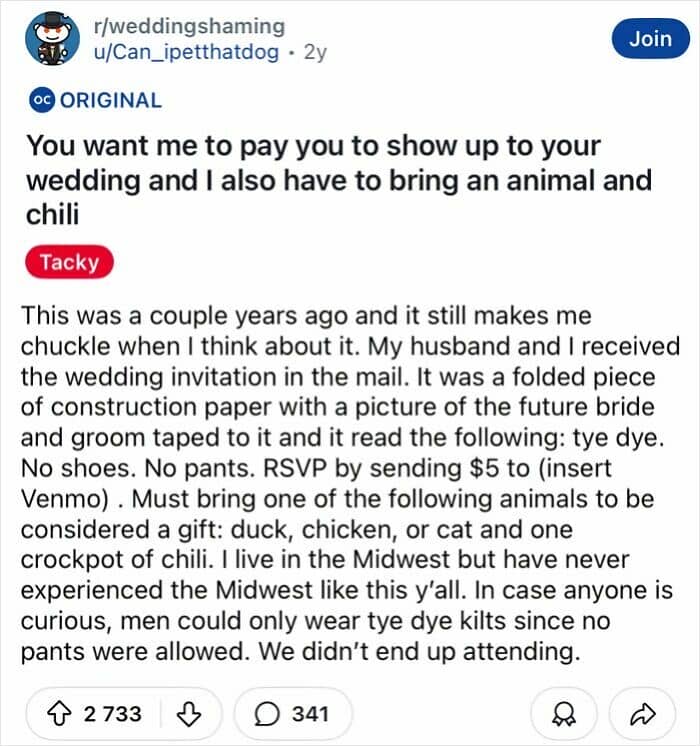Filter by the red Tacky flair
Viewport: 700px width, 746px height.
(69, 262)
